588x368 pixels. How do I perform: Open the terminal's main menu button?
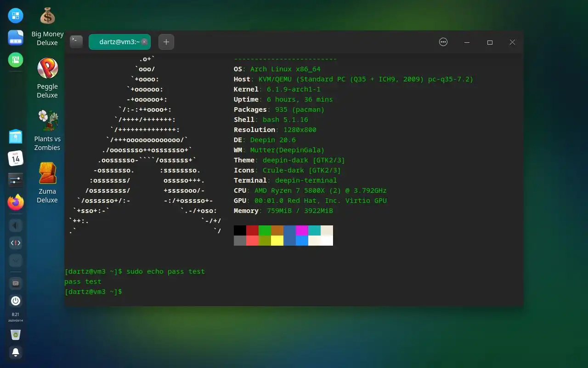443,42
